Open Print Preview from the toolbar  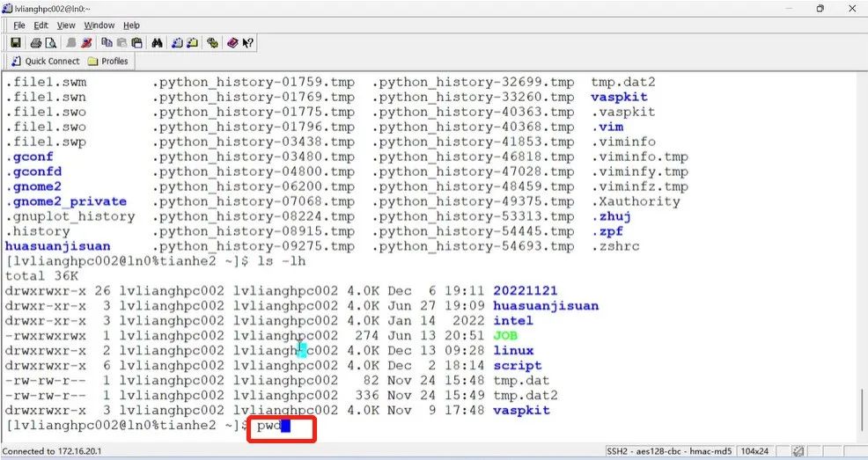click(x=50, y=42)
